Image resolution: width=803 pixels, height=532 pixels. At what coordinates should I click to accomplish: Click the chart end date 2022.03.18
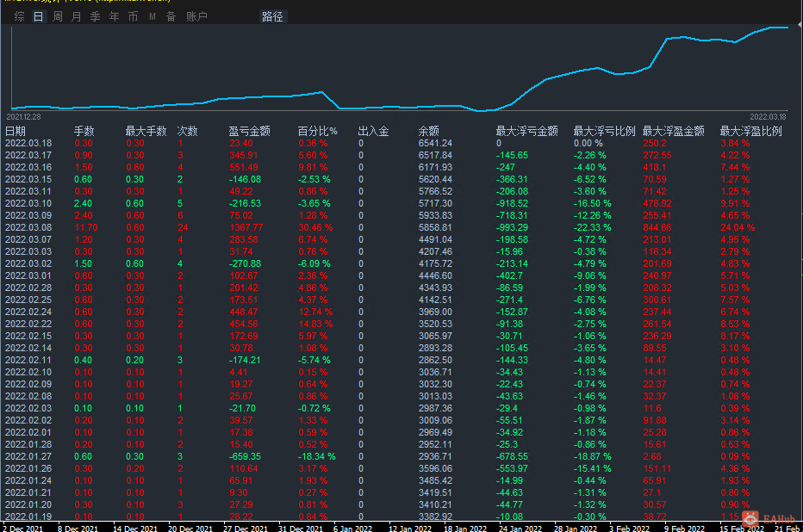coord(768,117)
